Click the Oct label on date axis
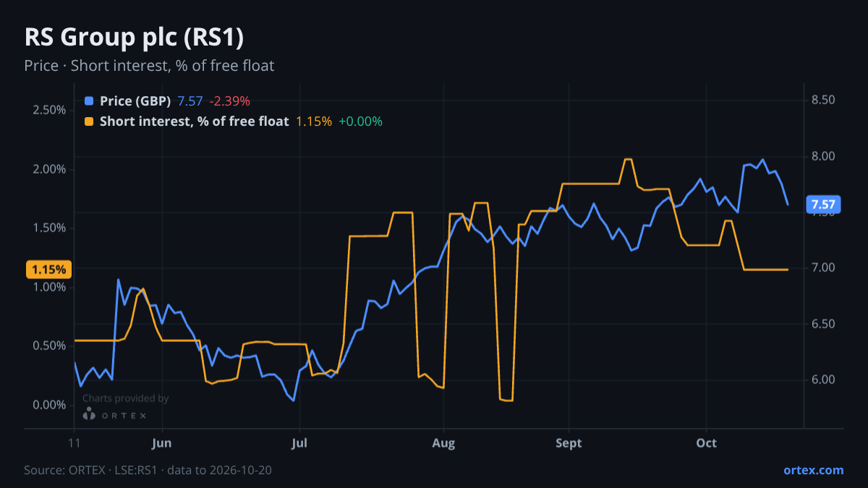 click(706, 443)
